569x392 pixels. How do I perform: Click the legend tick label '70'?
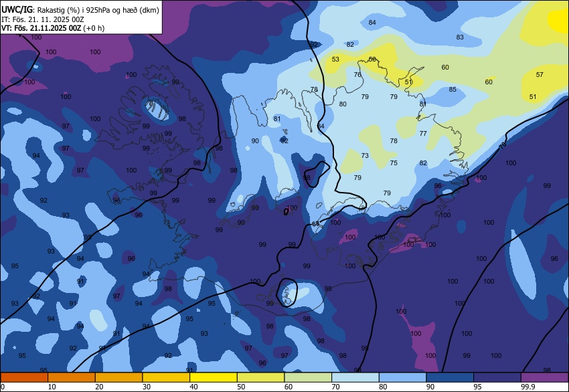coord(335,387)
